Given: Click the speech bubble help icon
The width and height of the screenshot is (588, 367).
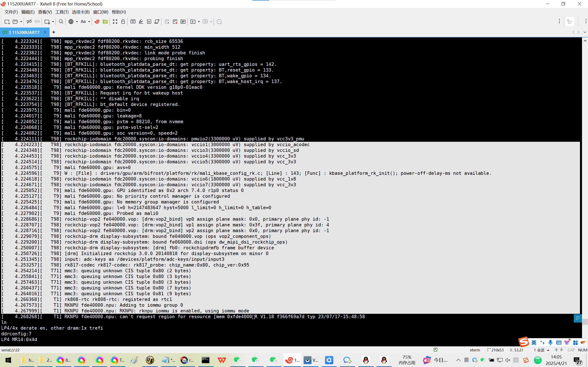Looking at the screenshot, I should click(x=219, y=22).
